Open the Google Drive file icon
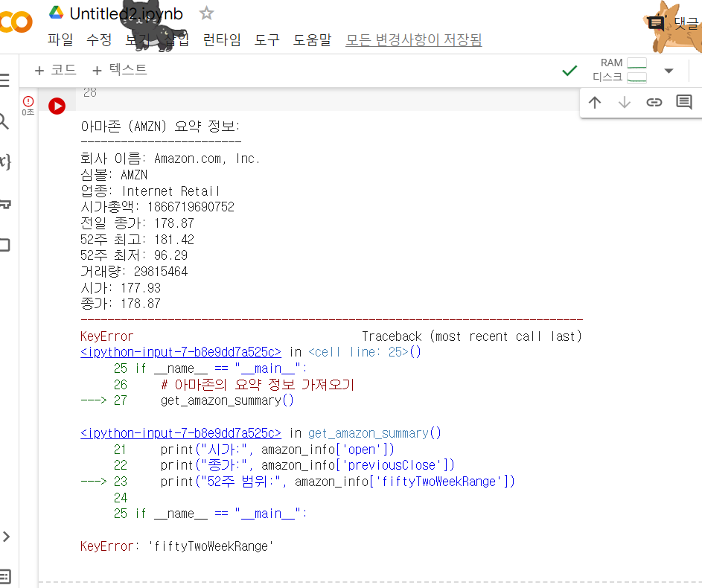Viewport: 702px width, 588px height. pyautogui.click(x=56, y=13)
